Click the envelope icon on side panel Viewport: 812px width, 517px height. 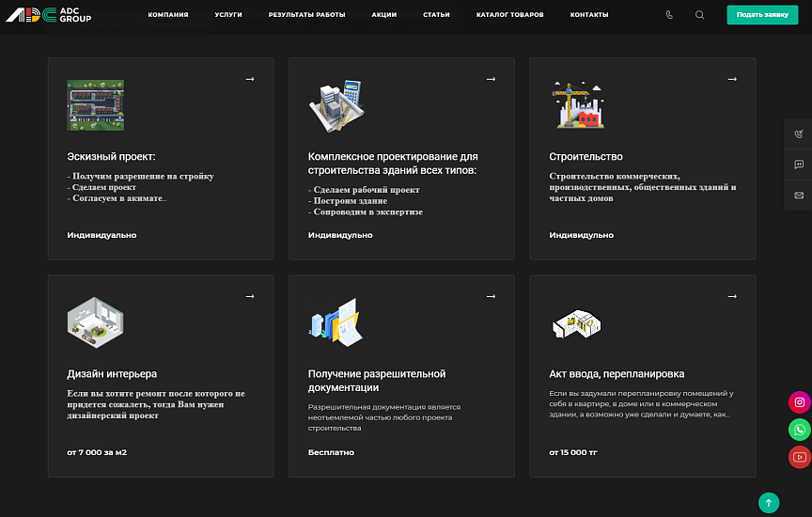[799, 196]
